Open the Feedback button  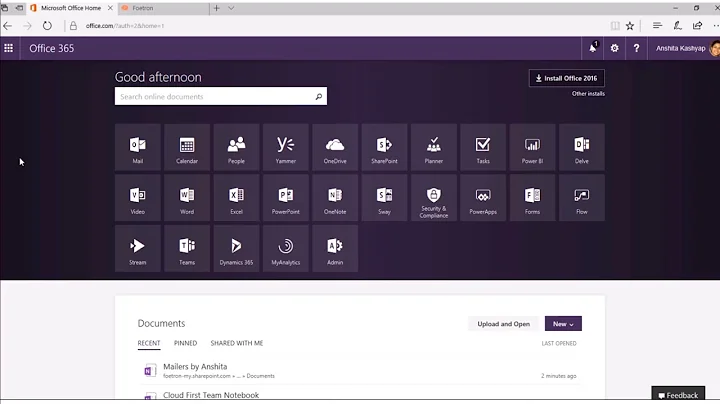coord(678,395)
